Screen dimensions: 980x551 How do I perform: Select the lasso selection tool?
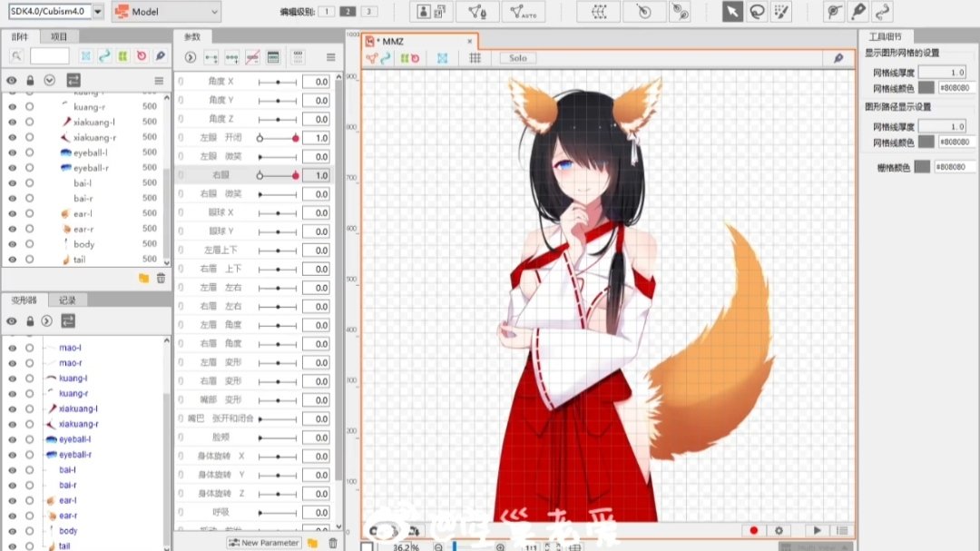[757, 12]
